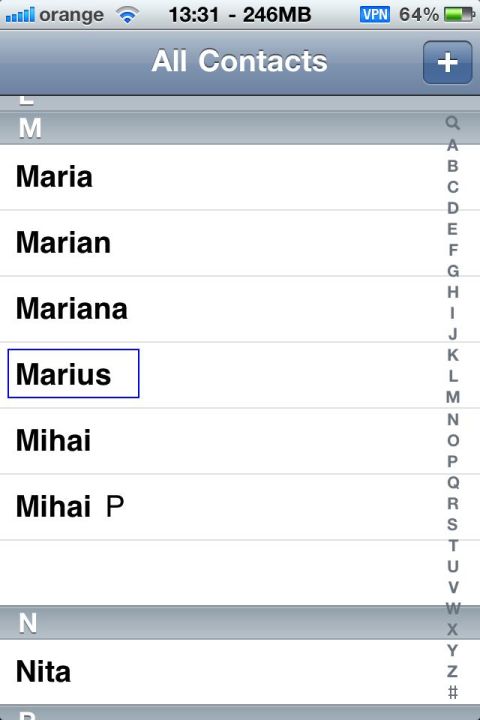Jump to letter A in index
480x720 pixels.
pos(452,145)
